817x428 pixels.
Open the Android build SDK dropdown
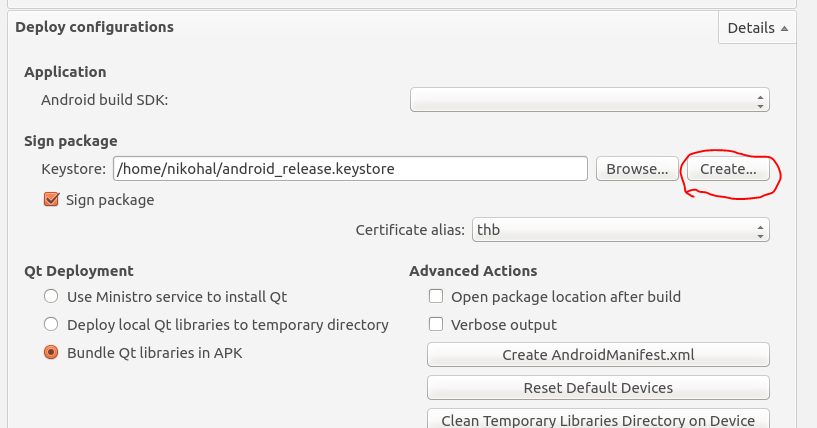coord(590,100)
